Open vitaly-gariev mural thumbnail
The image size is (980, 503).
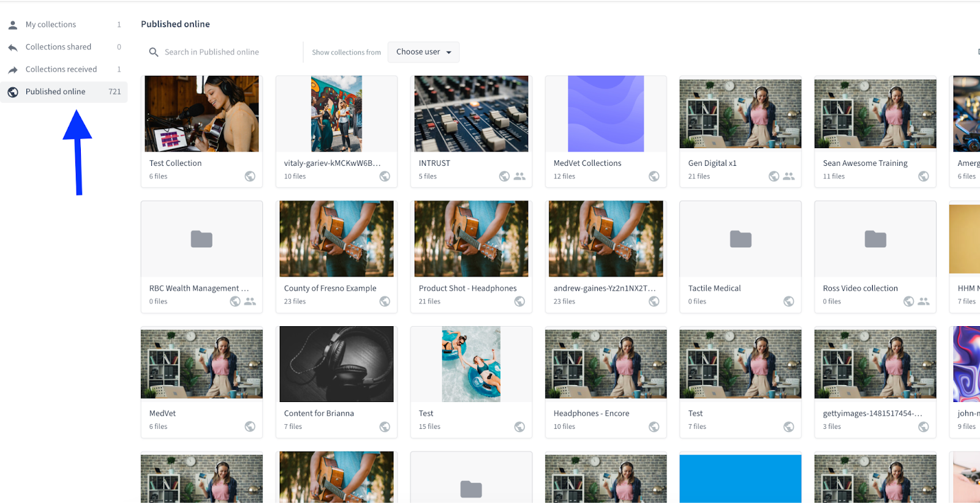336,114
